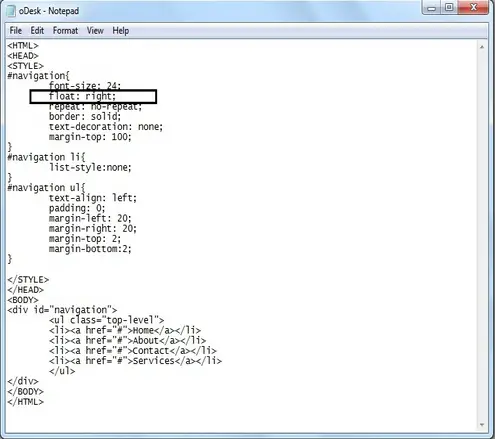Click the 'font-size: 24;' line
The width and height of the screenshot is (495, 439).
[x=85, y=86]
